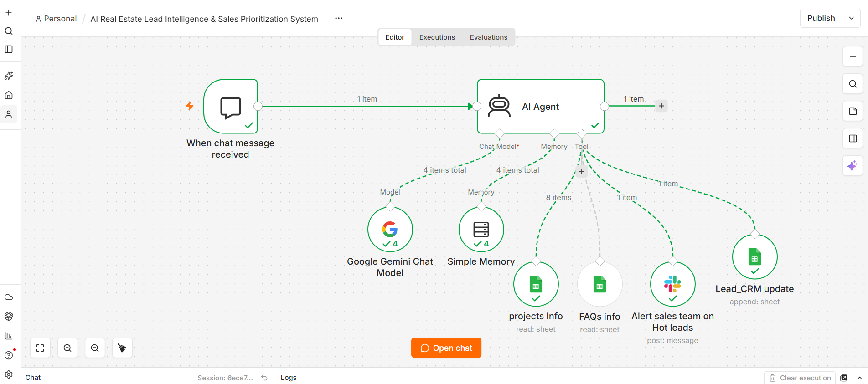Open the Personal breadcrumb link
This screenshot has width=868, height=384.
(x=56, y=19)
